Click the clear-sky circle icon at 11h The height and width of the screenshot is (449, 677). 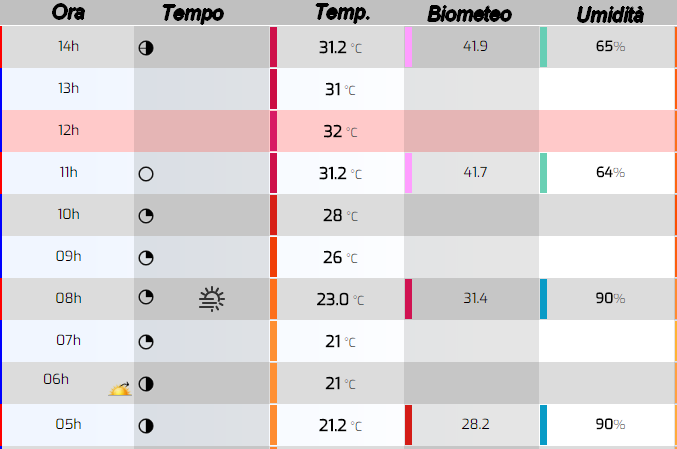(x=146, y=174)
